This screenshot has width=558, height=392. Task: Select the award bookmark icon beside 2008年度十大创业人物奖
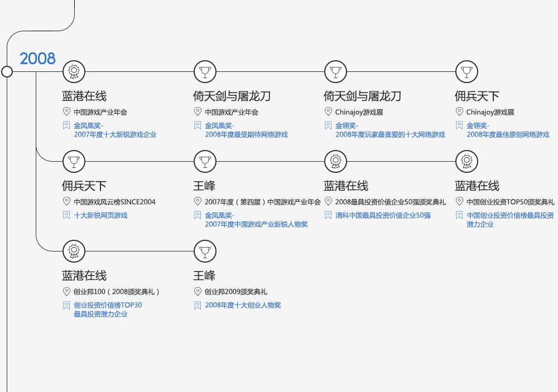point(198,305)
